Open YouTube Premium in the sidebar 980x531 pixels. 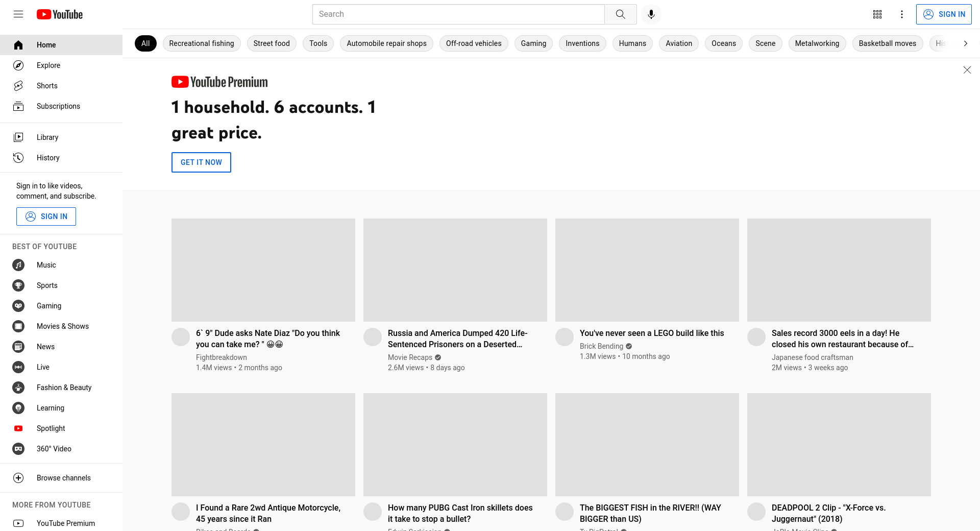[x=61, y=523]
